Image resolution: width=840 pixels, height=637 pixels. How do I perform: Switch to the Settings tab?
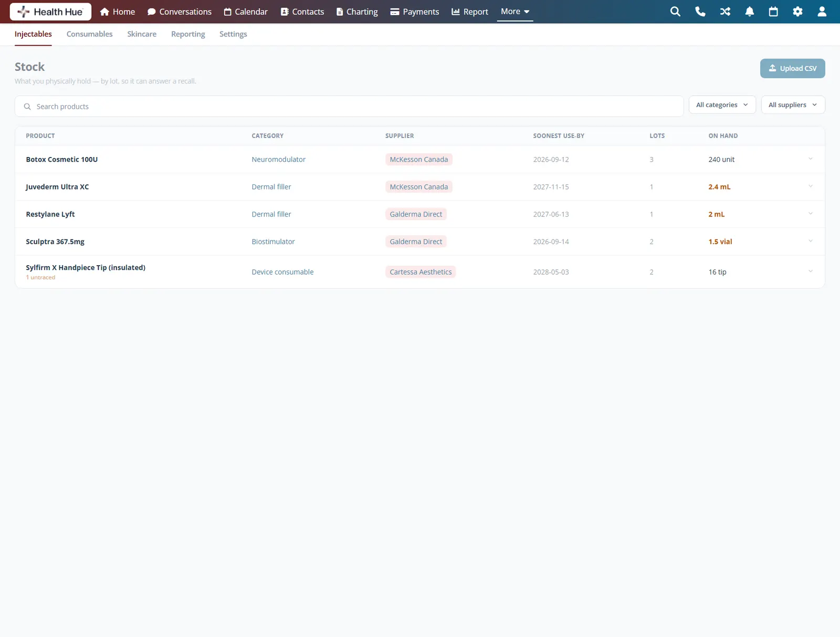(233, 34)
